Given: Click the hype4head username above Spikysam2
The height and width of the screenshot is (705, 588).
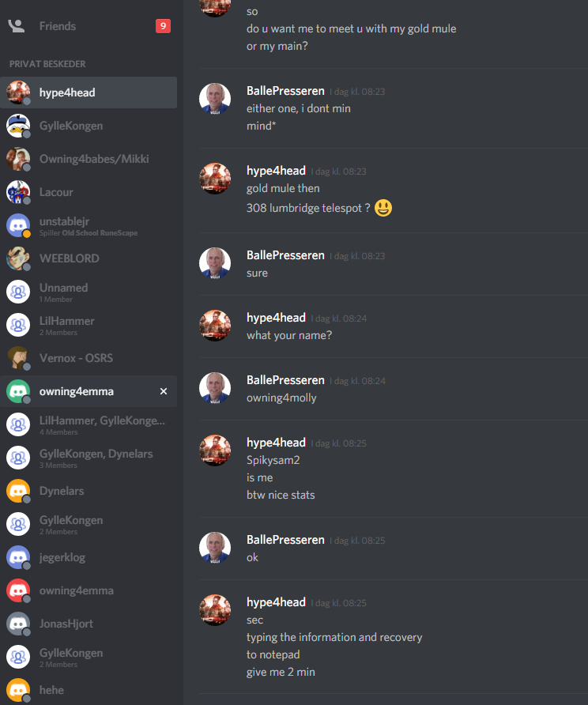Looking at the screenshot, I should [x=276, y=443].
